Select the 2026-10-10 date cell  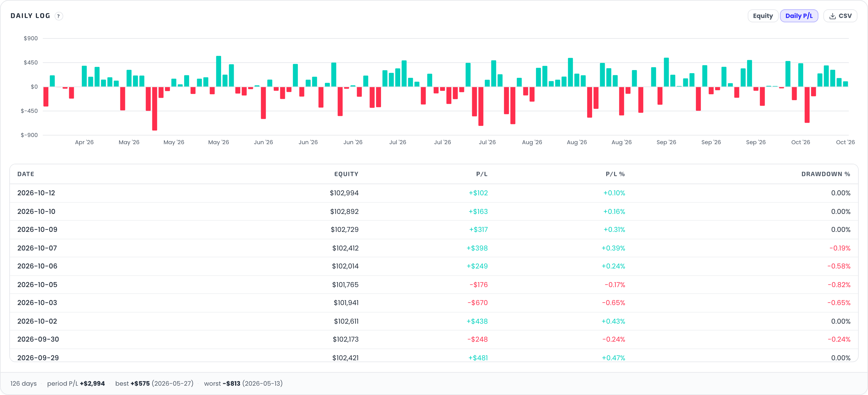tap(36, 212)
